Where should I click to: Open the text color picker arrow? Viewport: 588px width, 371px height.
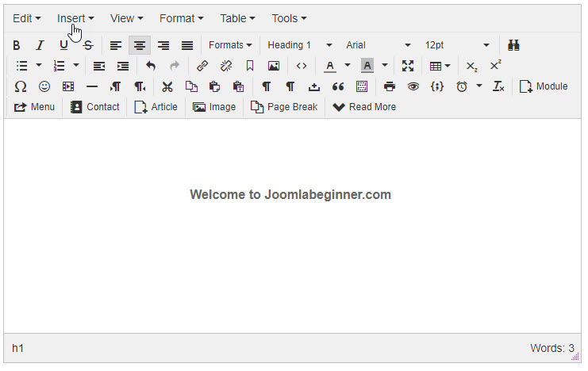(348, 66)
